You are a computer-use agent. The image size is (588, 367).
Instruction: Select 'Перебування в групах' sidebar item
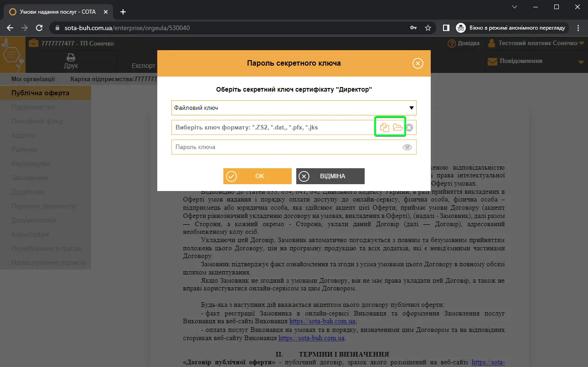(46, 248)
